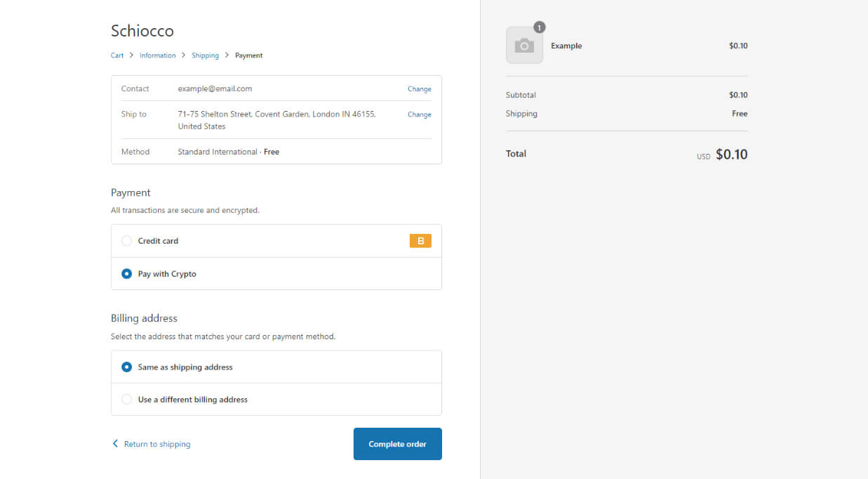Image resolution: width=868 pixels, height=479 pixels.
Task: Click the current Payment breadcrumb
Action: click(x=248, y=55)
